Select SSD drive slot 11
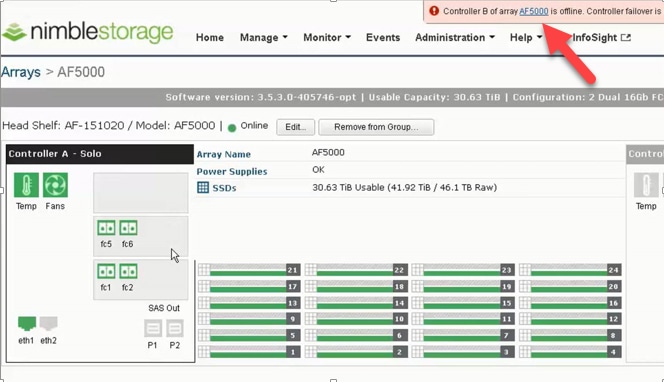664x382 pixels. (463, 319)
